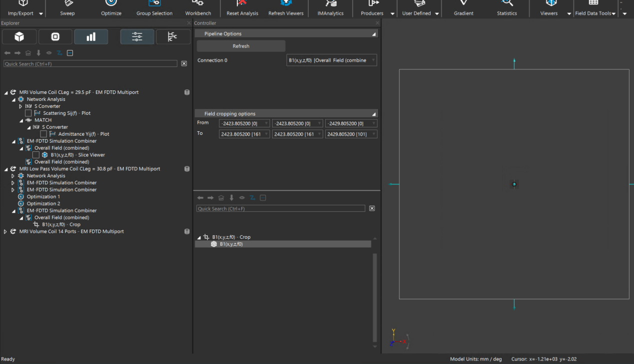Expand MRI Volume Coil 14 Ports node
634x364 pixels.
pyautogui.click(x=5, y=232)
